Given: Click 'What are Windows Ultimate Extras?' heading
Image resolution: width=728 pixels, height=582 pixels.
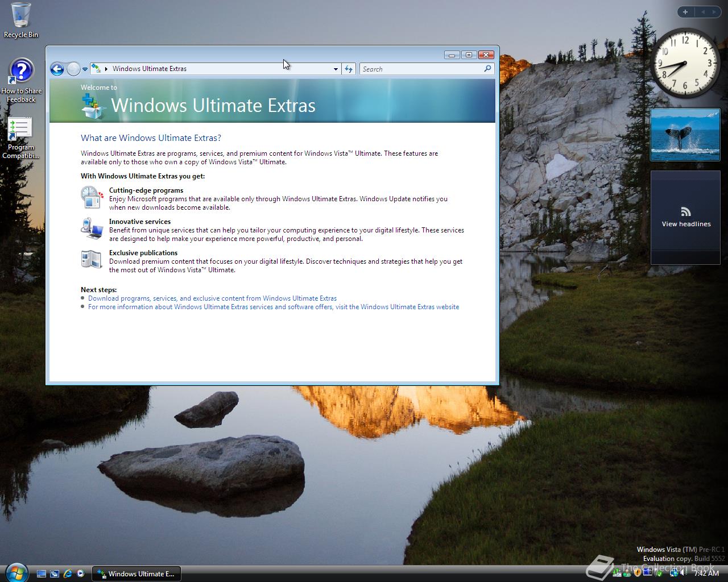Looking at the screenshot, I should (151, 138).
